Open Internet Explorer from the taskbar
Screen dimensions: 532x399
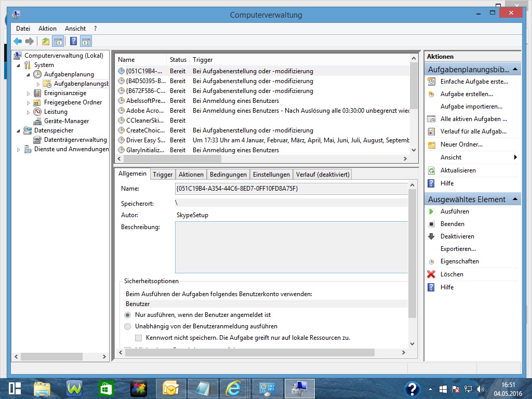click(x=233, y=389)
